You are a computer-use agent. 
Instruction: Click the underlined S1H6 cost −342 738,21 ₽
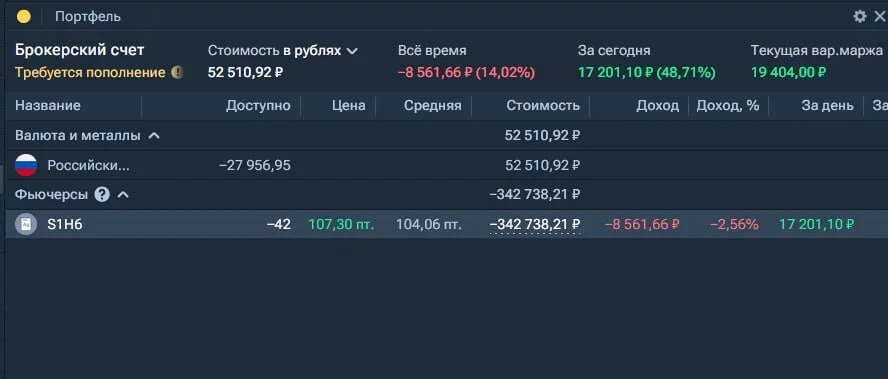click(x=535, y=225)
